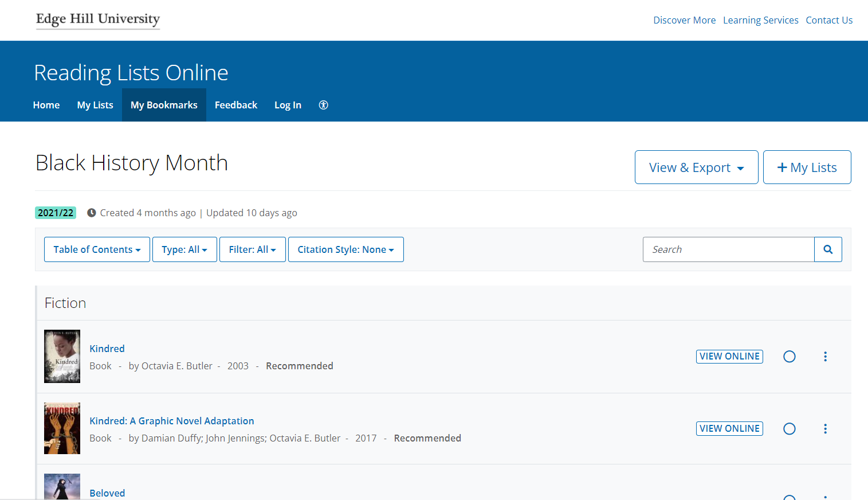The image size is (868, 500).
Task: Click Kindred Graphic Novel cover image
Action: [x=62, y=428]
